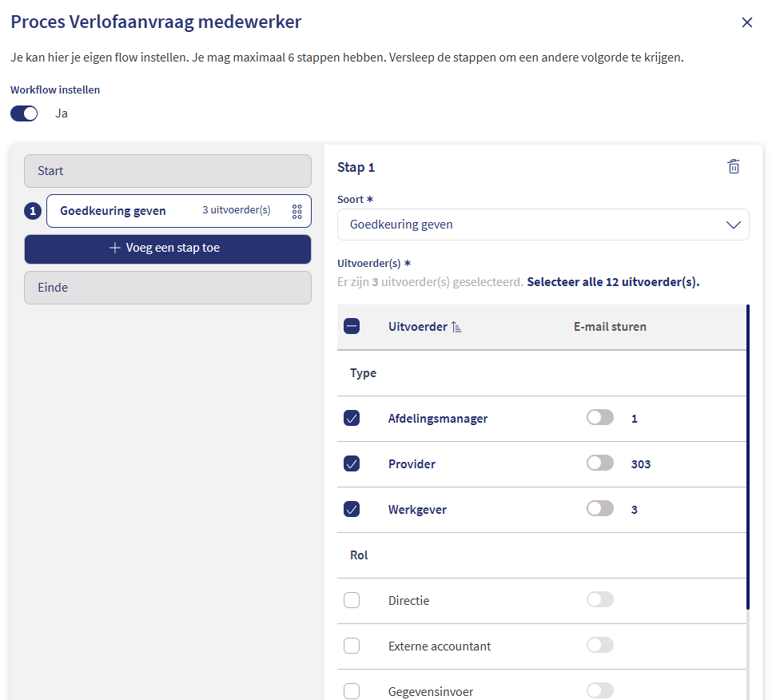Close the Proces Verlofaanvraag dialog
This screenshot has height=700, width=772.
tap(747, 22)
